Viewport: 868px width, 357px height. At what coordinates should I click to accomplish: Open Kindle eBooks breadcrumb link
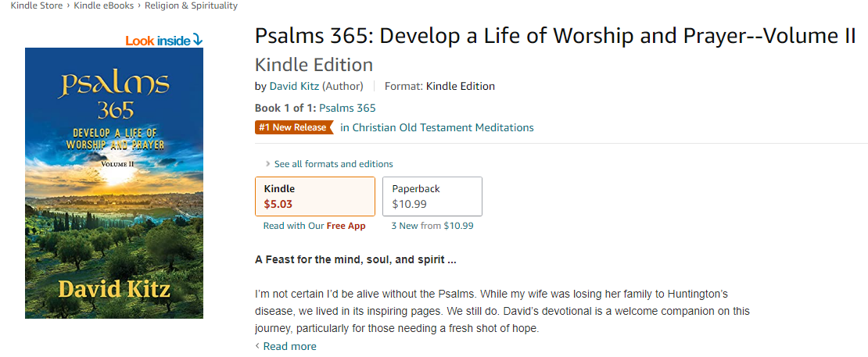[x=103, y=5]
